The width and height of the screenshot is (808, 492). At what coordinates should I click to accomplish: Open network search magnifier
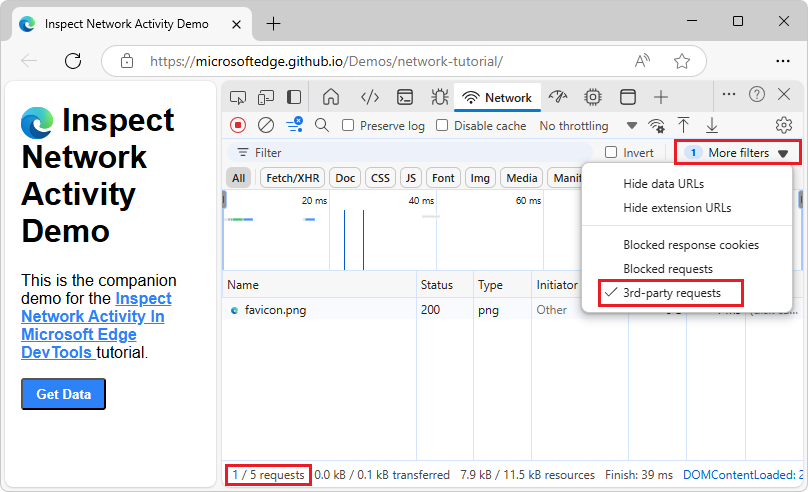tap(322, 125)
